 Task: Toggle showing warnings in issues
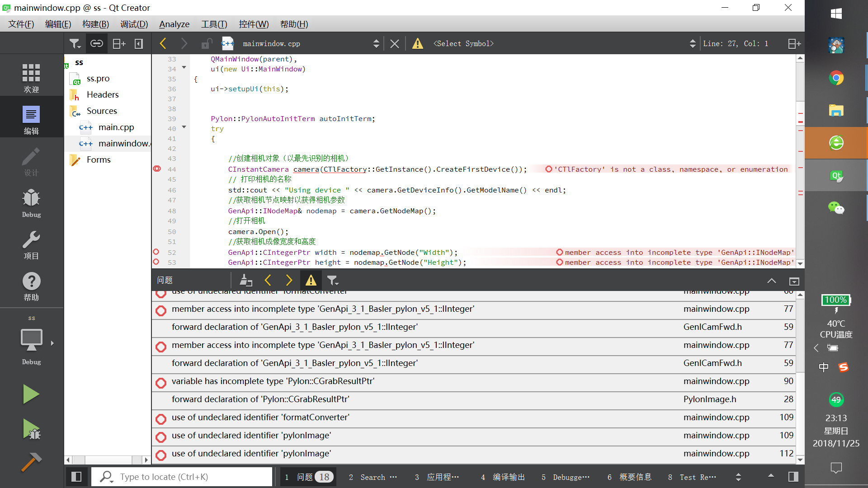311,280
